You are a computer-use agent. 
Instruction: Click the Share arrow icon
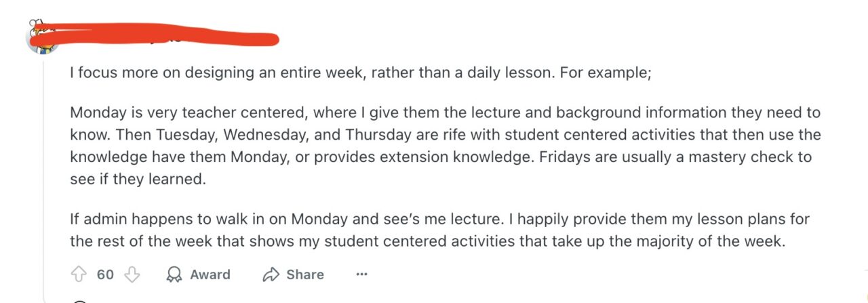click(x=271, y=275)
